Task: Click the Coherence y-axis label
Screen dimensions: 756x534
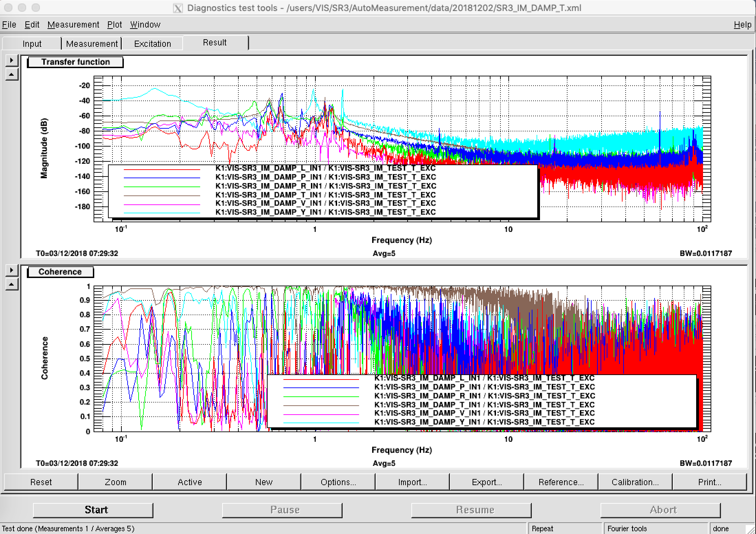Action: coord(44,358)
